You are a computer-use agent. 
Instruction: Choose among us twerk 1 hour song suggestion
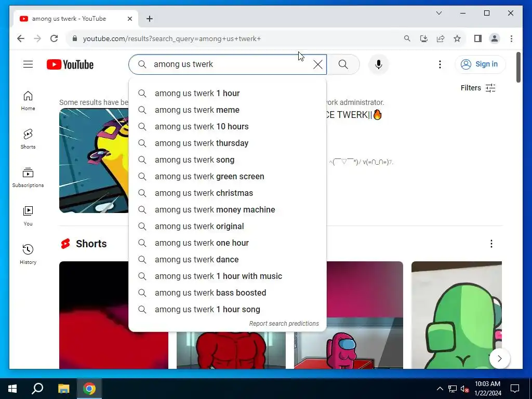click(228, 310)
